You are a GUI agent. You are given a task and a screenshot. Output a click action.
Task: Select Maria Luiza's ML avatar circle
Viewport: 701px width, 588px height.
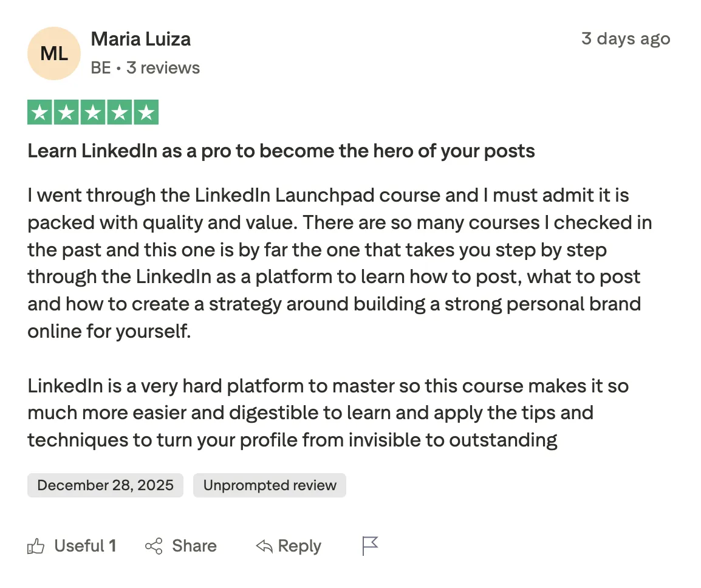click(x=54, y=53)
